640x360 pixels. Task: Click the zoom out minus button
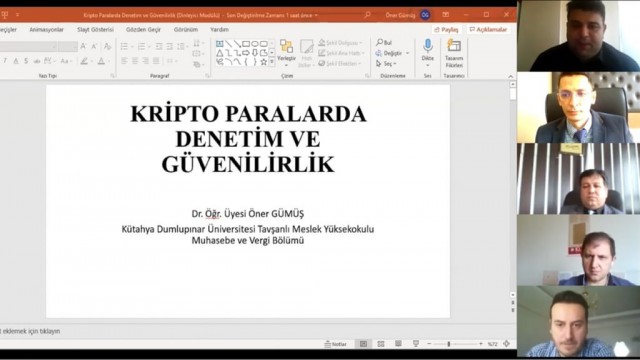click(429, 344)
